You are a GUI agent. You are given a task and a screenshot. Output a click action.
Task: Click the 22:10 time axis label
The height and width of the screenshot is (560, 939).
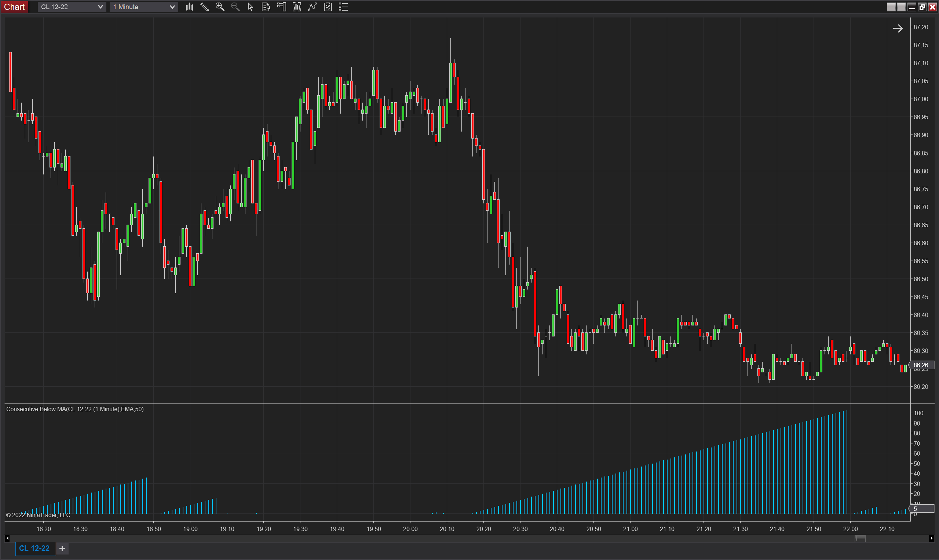[x=887, y=529]
